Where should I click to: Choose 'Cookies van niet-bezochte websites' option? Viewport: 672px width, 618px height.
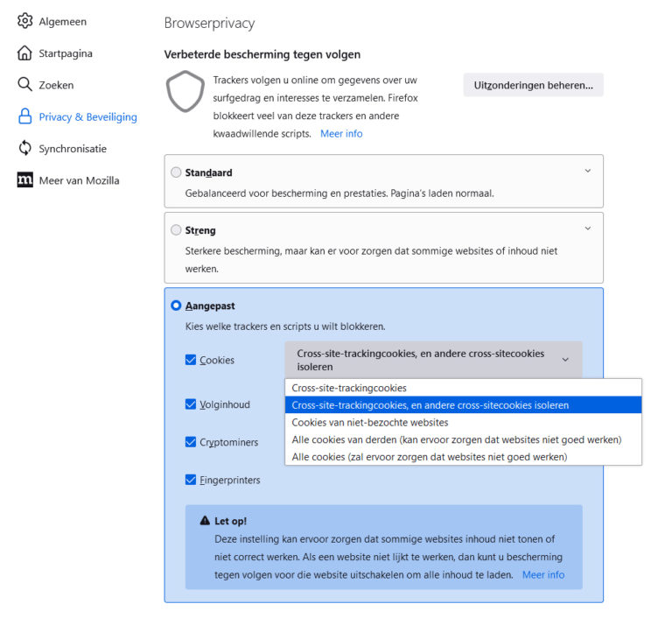(x=370, y=423)
